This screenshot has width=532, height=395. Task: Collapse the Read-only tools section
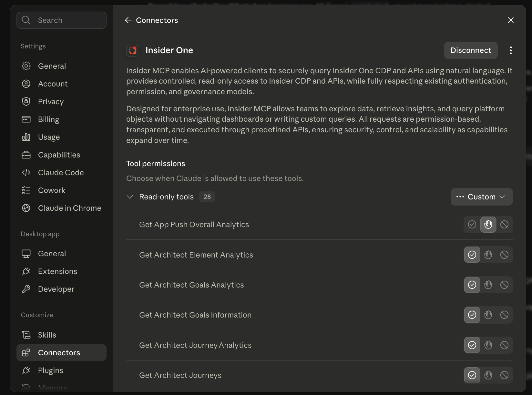tap(130, 197)
